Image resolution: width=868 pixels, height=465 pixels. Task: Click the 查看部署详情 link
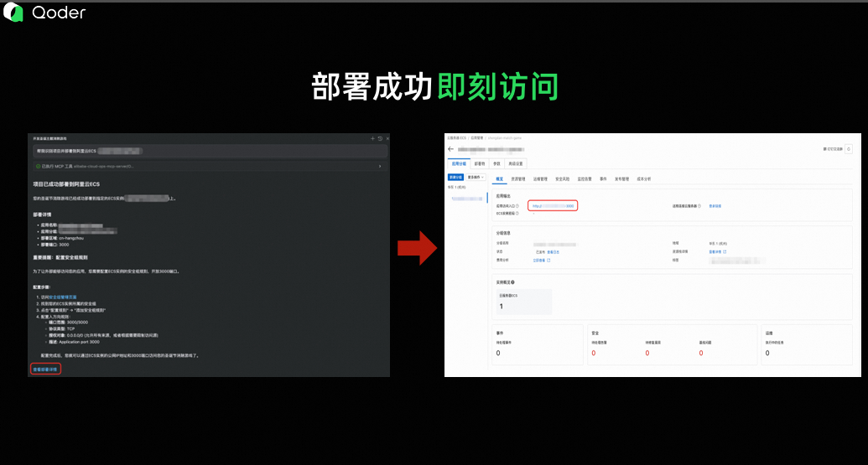pyautogui.click(x=45, y=369)
